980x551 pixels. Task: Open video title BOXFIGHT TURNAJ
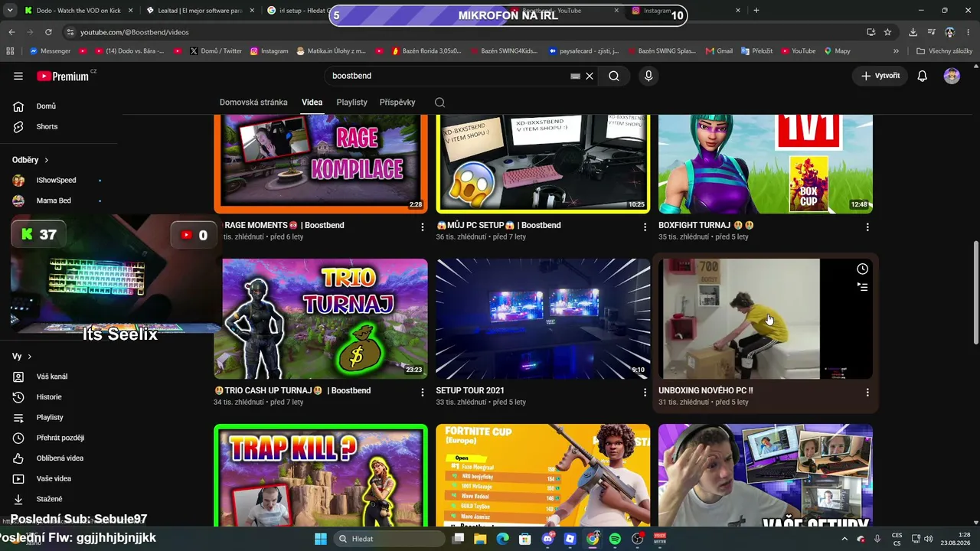pyautogui.click(x=706, y=225)
